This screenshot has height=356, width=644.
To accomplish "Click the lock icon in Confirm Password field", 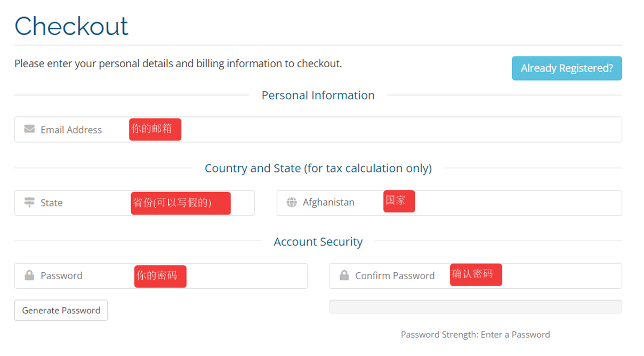I will (344, 276).
